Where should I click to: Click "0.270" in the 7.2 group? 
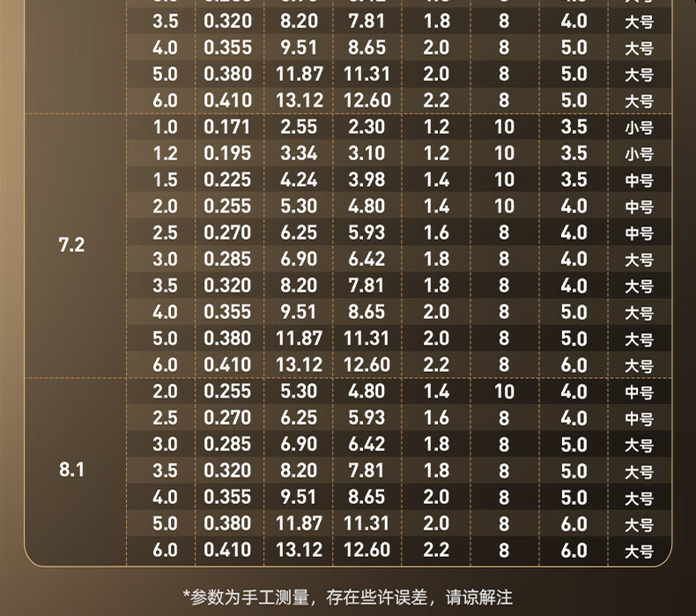coord(227,233)
